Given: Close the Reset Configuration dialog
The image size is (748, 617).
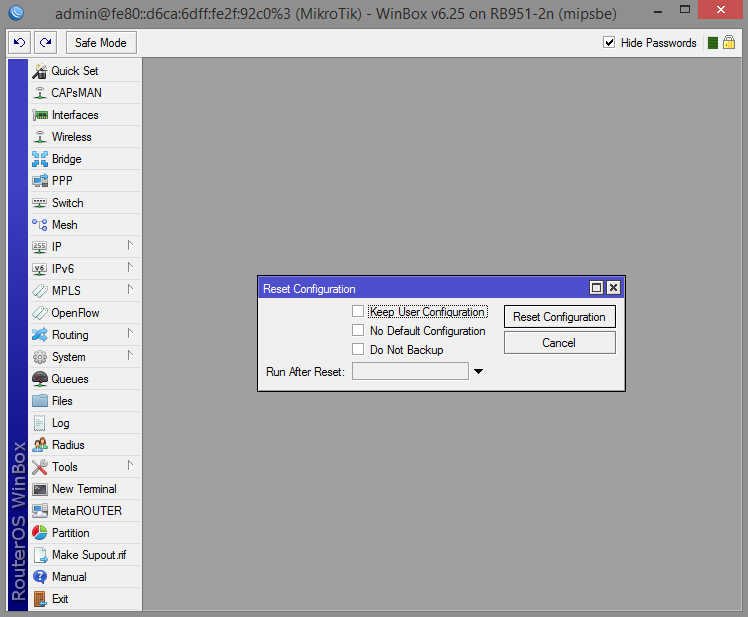Looking at the screenshot, I should pos(613,288).
